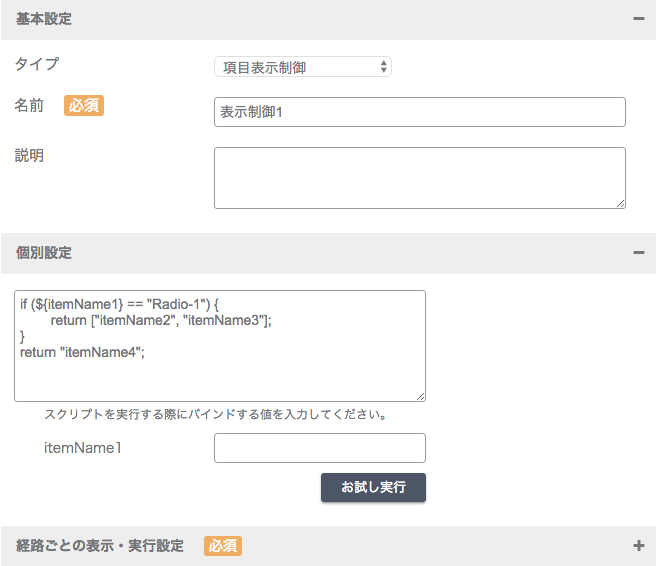Click the 名前 field containing 表示制御1
The image size is (656, 566).
pos(420,112)
